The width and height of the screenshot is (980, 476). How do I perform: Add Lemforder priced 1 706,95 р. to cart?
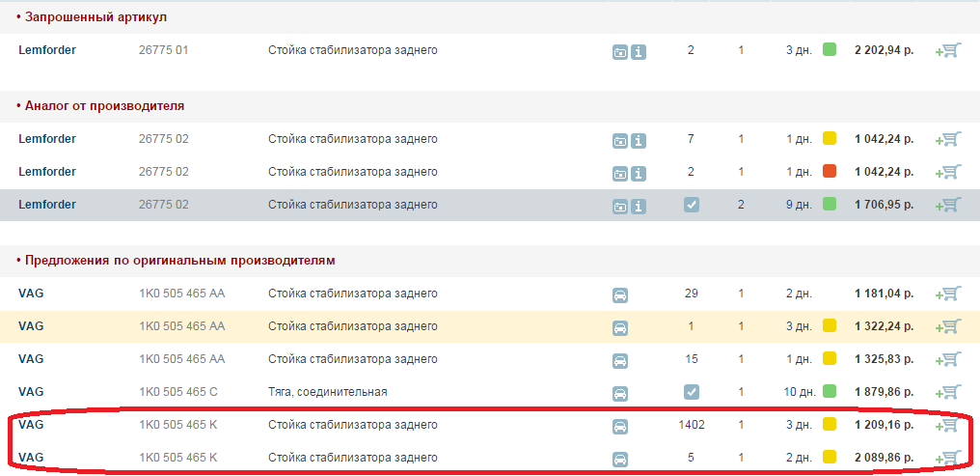pyautogui.click(x=947, y=205)
